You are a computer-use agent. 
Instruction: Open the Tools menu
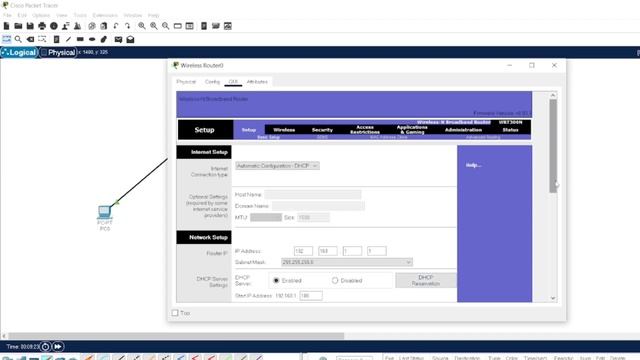click(80, 15)
